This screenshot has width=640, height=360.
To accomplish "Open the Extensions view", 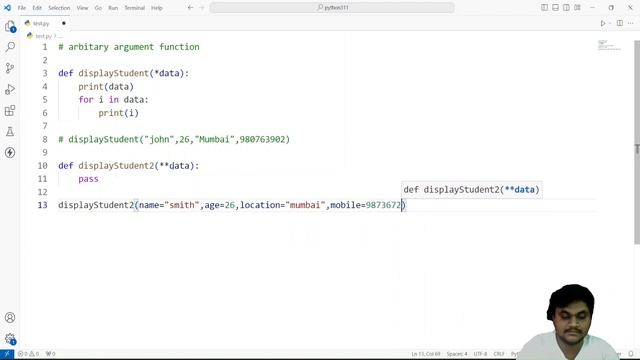I will tap(10, 110).
